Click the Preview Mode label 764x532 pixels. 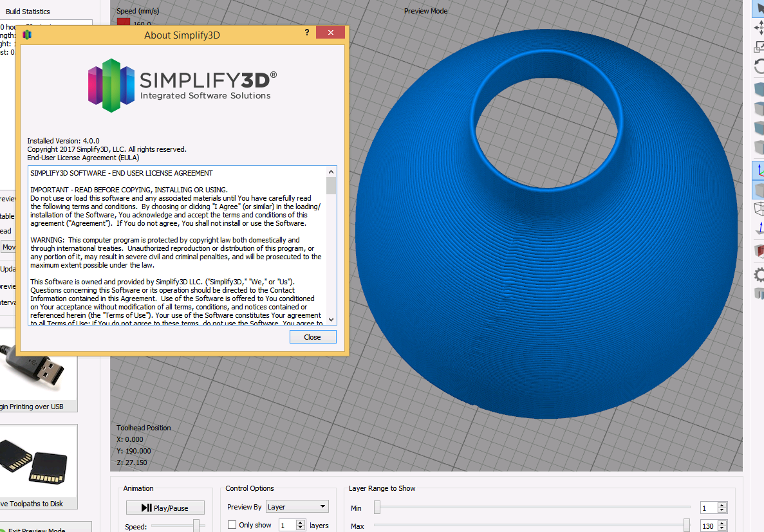point(426,11)
